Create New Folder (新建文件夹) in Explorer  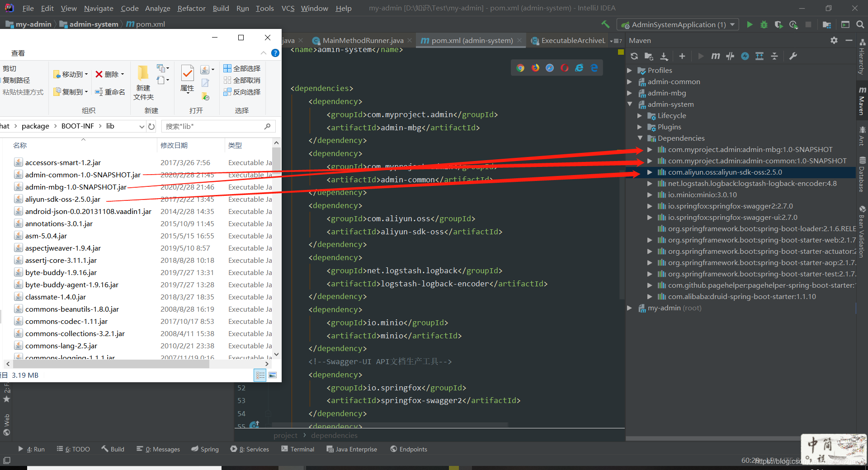pos(143,83)
